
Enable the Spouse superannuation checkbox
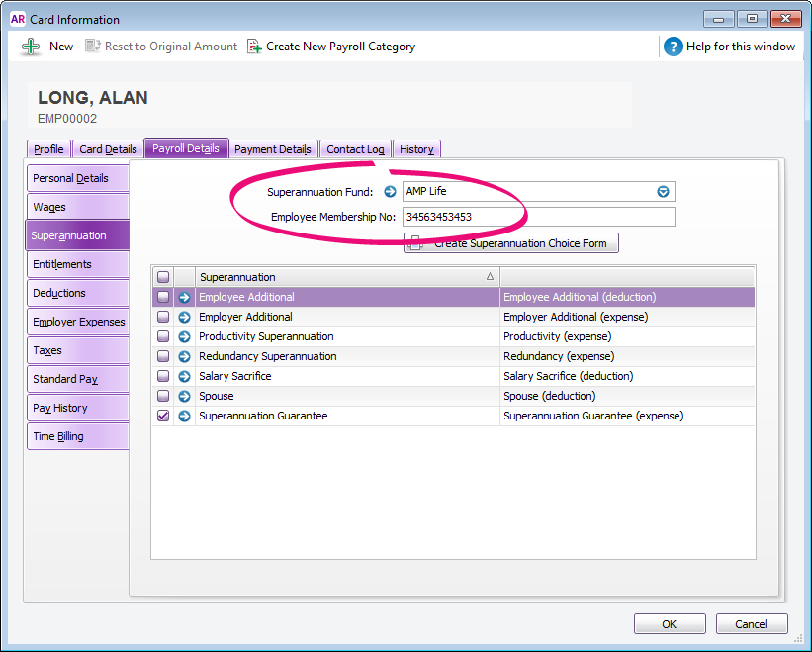point(163,396)
